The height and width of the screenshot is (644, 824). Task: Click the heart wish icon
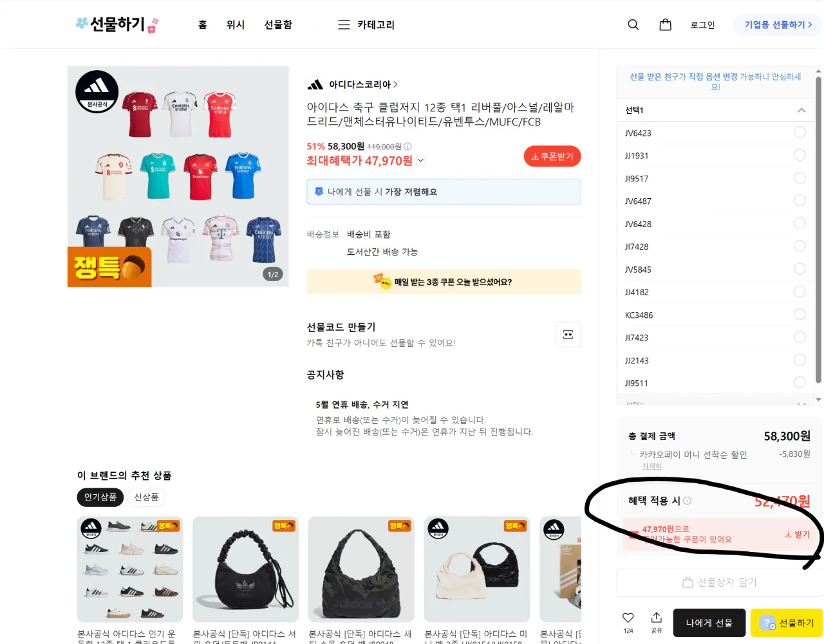628,618
